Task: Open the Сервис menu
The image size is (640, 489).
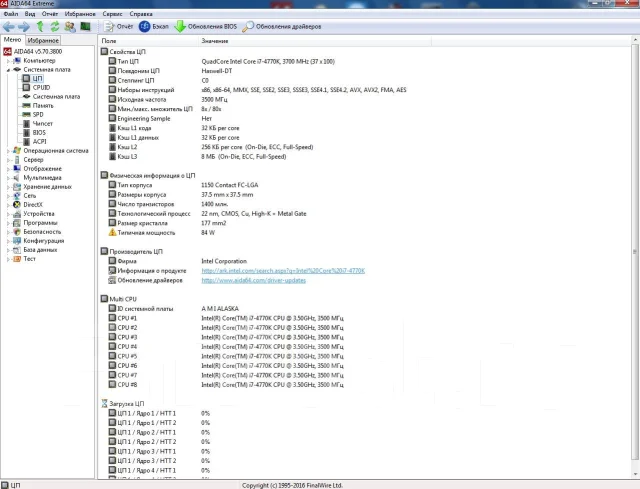Action: pyautogui.click(x=112, y=14)
